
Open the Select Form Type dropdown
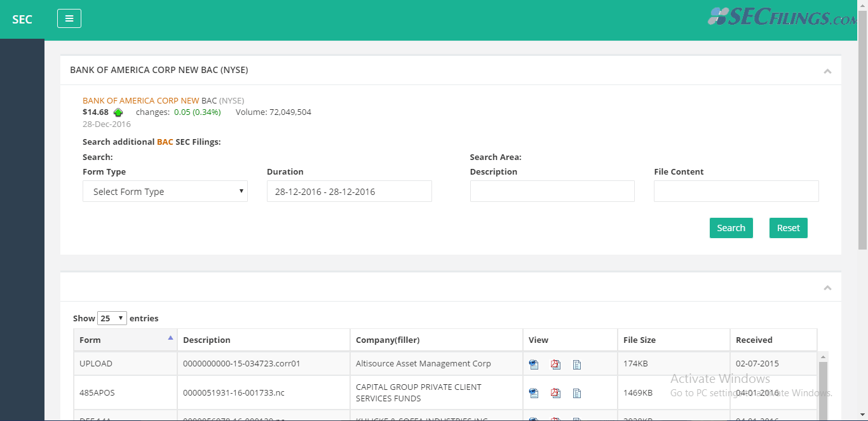click(165, 191)
